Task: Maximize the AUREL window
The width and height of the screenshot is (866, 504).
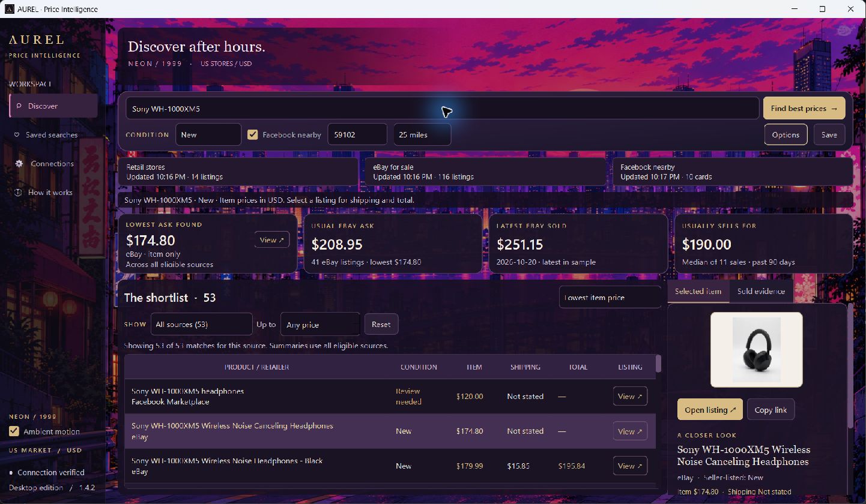Action: 822,9
